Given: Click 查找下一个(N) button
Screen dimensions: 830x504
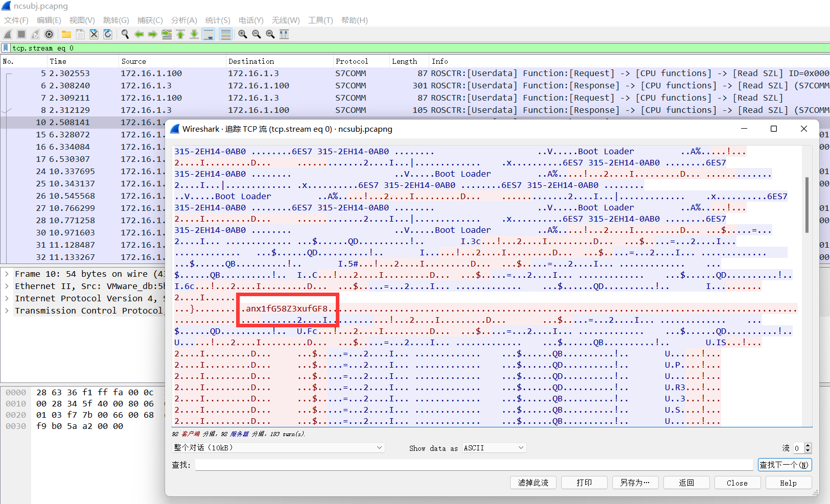Looking at the screenshot, I should coord(785,465).
